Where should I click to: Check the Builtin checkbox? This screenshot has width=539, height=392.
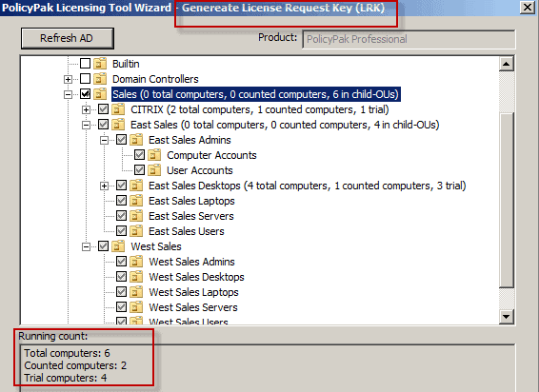click(86, 63)
